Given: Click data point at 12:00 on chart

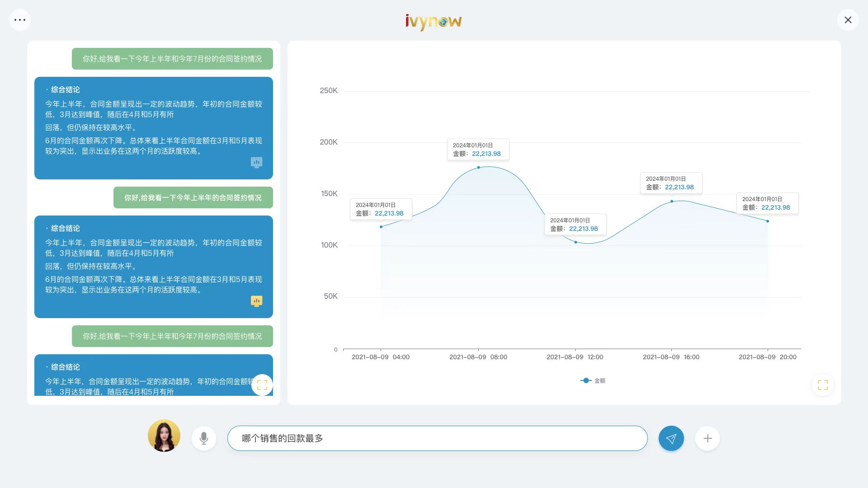Looking at the screenshot, I should pyautogui.click(x=576, y=242).
